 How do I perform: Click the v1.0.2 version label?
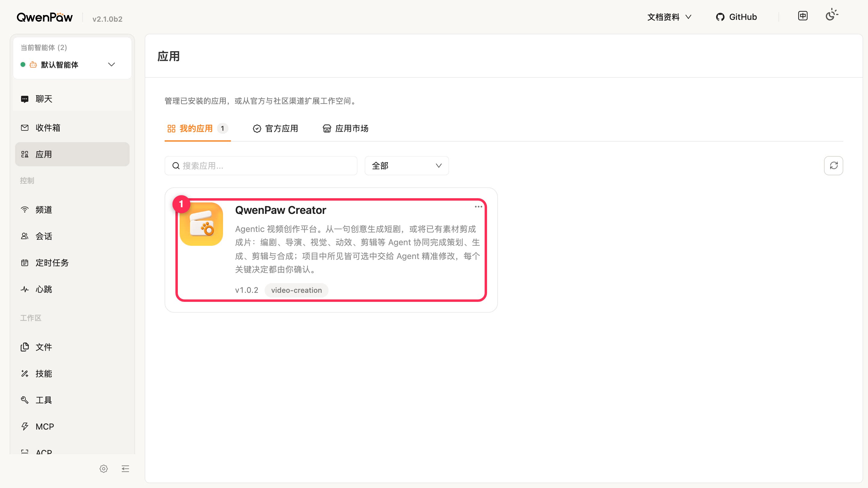point(247,290)
